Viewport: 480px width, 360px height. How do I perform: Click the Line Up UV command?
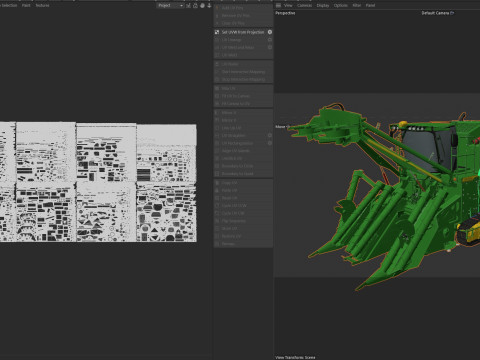click(243, 128)
